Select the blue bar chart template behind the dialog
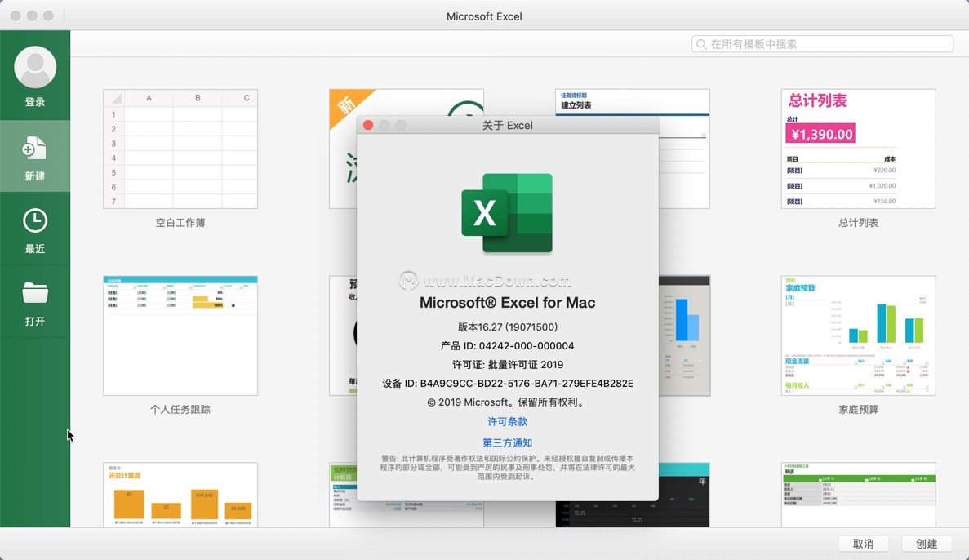969x560 pixels. click(x=685, y=336)
